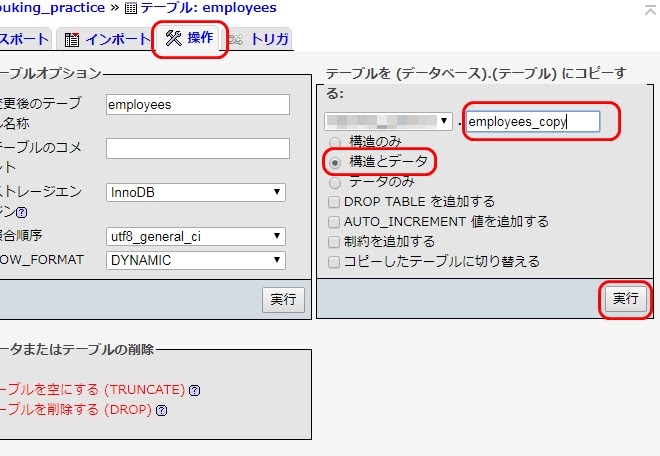Open the InnoDB storage engine dropdown
Viewport: 660px width, 456px height.
click(196, 192)
